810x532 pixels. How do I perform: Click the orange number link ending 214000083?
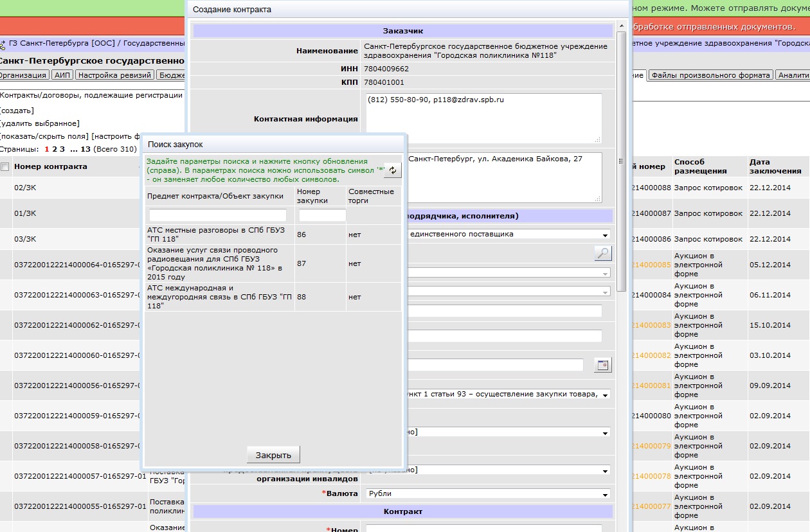pyautogui.click(x=652, y=325)
